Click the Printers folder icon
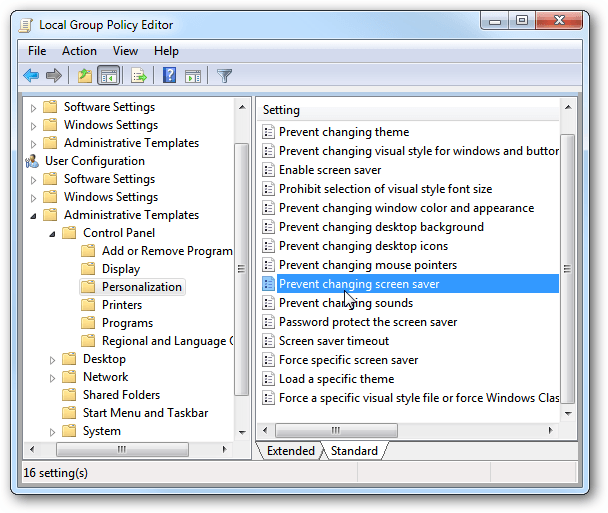The width and height of the screenshot is (608, 513). pyautogui.click(x=88, y=305)
